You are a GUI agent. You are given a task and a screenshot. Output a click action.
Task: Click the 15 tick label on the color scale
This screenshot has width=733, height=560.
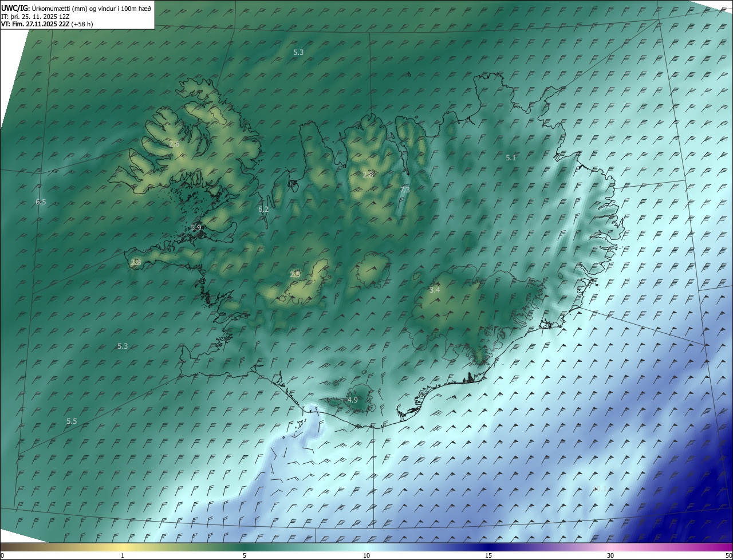click(x=488, y=556)
